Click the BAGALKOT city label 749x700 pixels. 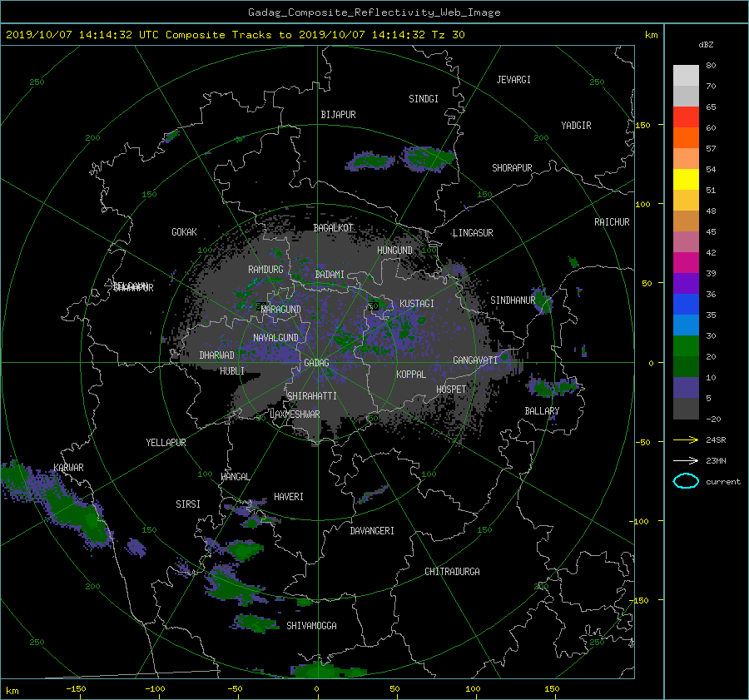[x=333, y=228]
